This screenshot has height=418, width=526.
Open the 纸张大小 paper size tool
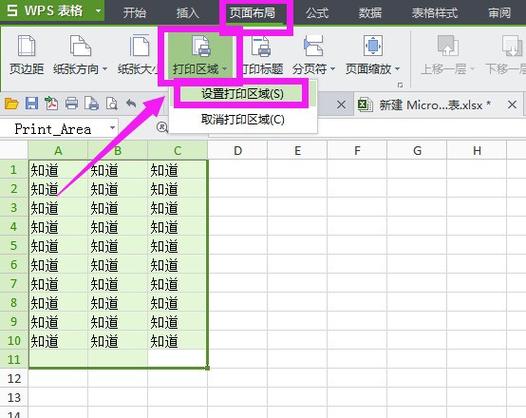139,54
